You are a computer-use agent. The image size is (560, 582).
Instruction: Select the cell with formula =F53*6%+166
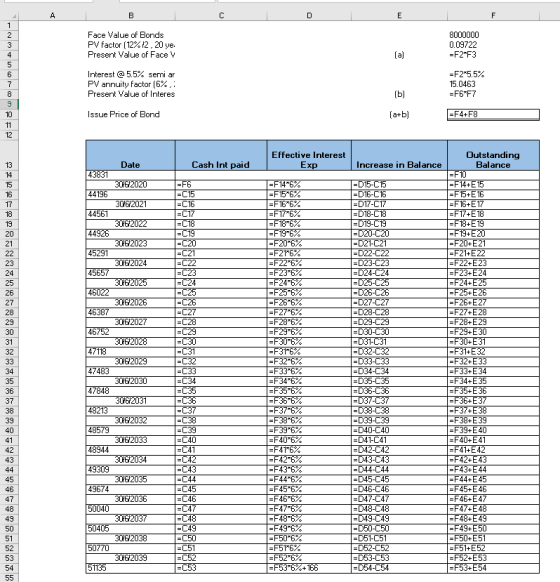[309, 568]
